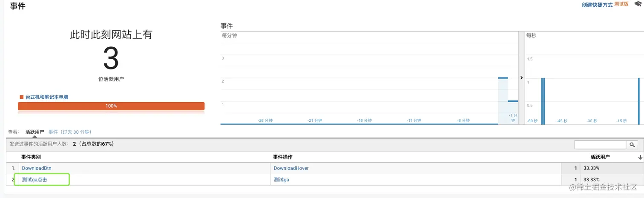Click the -1 分钟 bar in minute chart

pyautogui.click(x=513, y=112)
